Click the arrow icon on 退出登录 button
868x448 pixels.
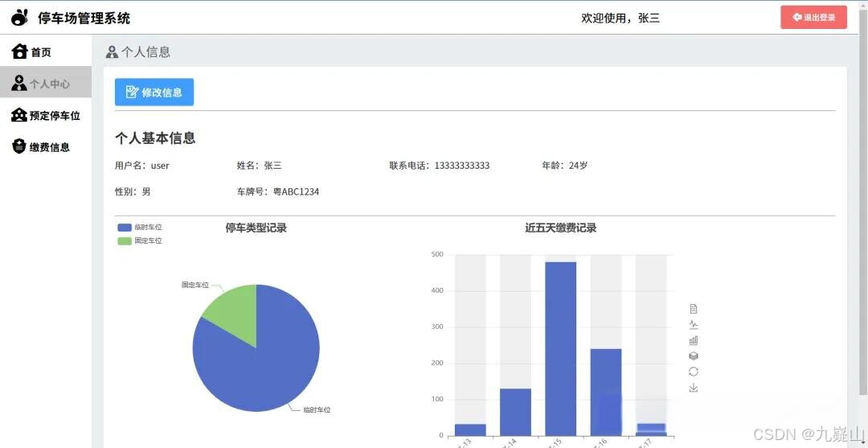(x=797, y=17)
